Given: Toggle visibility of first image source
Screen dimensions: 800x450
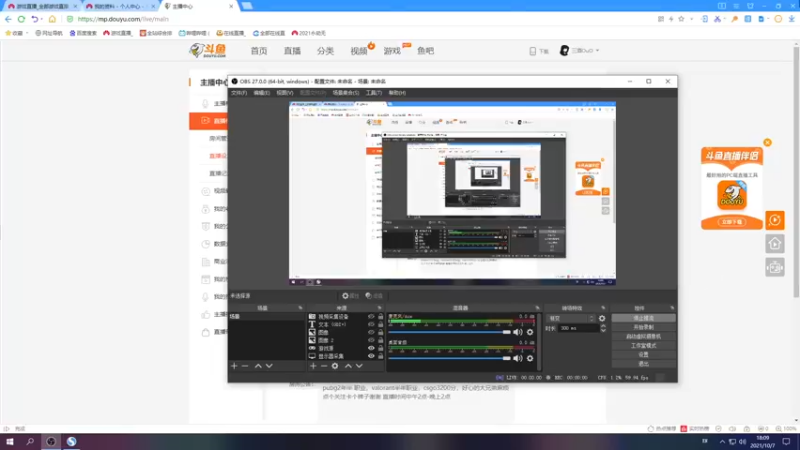Looking at the screenshot, I should pyautogui.click(x=371, y=332).
